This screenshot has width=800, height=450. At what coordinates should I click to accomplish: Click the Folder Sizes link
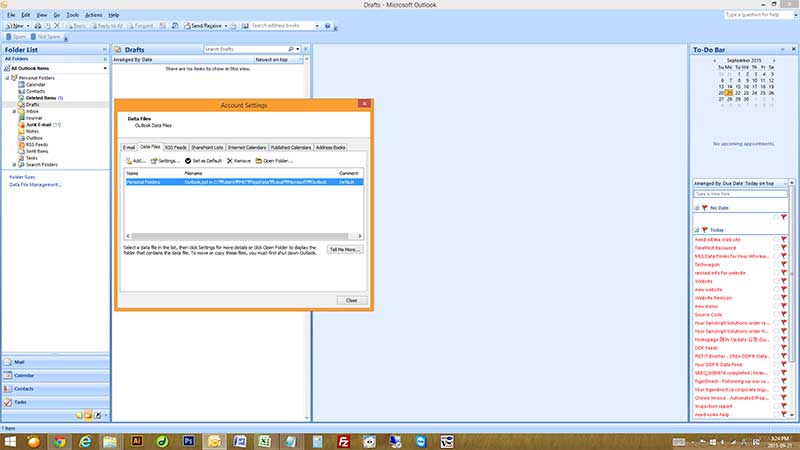[x=22, y=177]
